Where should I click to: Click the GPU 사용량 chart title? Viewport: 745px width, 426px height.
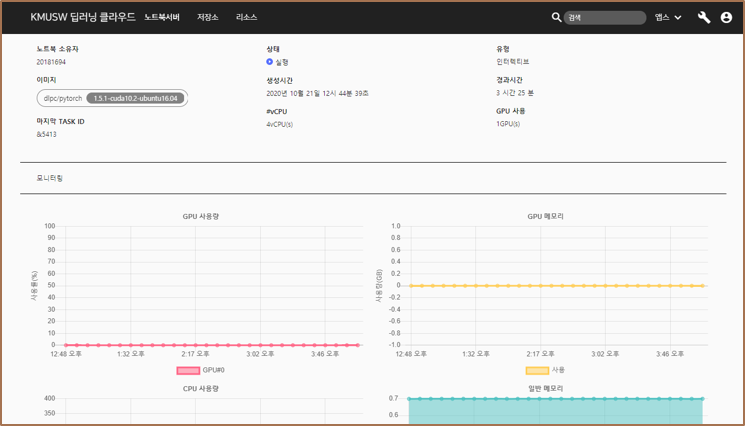click(201, 217)
